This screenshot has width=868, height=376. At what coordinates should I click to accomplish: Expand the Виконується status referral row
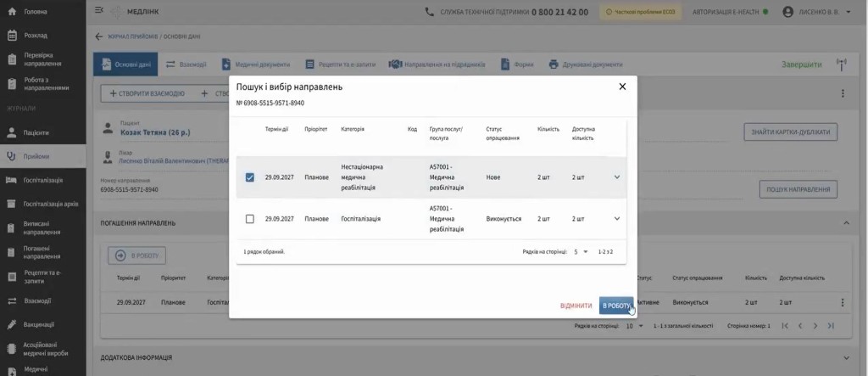[617, 218]
